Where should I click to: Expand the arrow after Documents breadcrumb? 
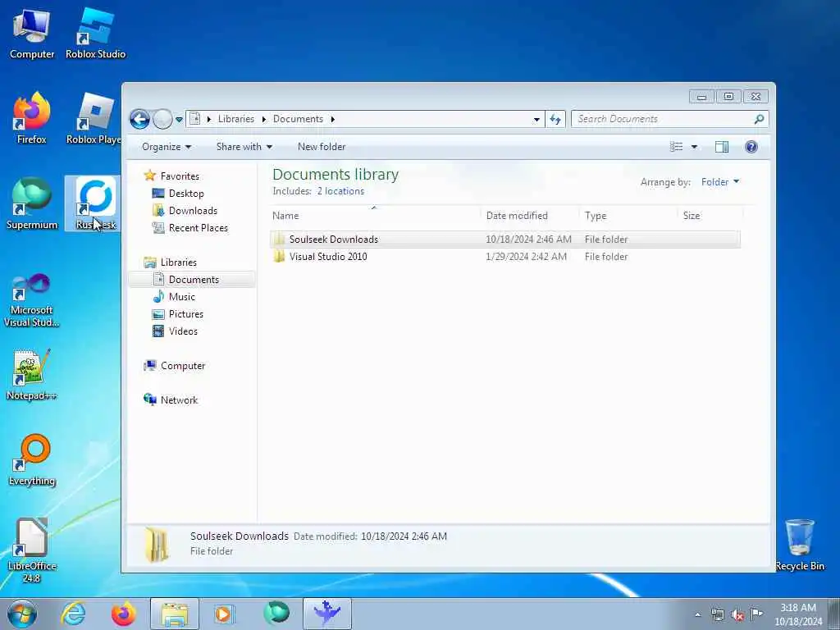click(x=333, y=119)
